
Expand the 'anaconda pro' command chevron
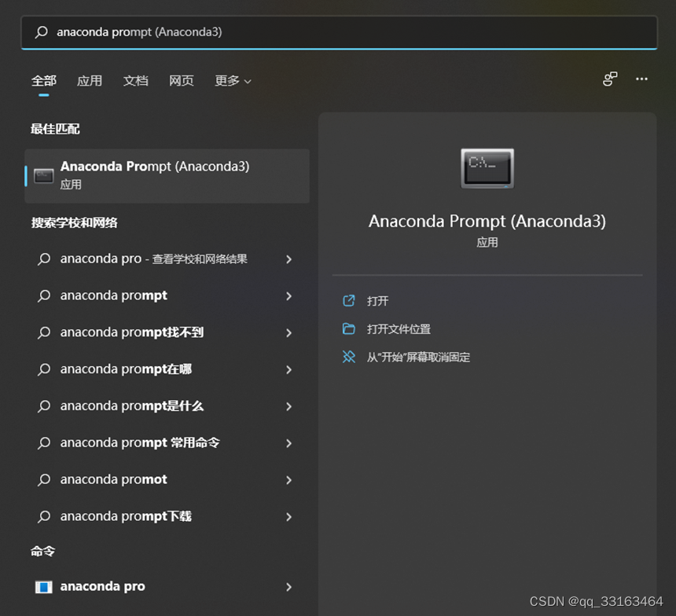[x=288, y=587]
